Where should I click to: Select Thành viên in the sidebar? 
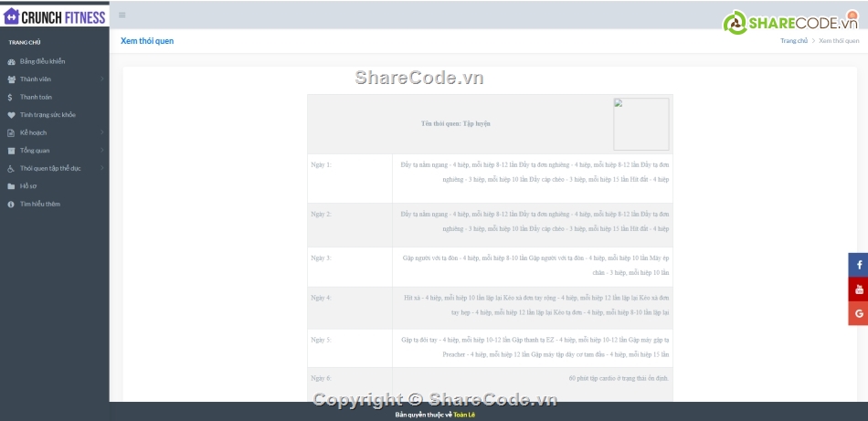(36, 79)
